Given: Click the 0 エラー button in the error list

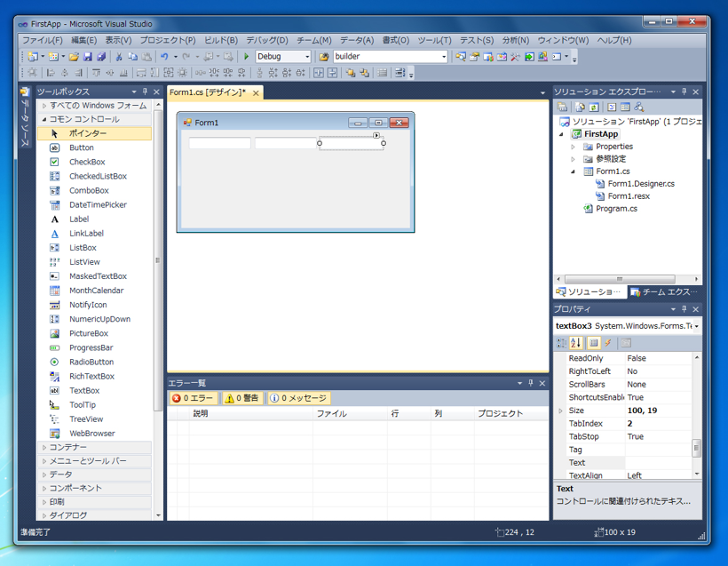Looking at the screenshot, I should [193, 397].
